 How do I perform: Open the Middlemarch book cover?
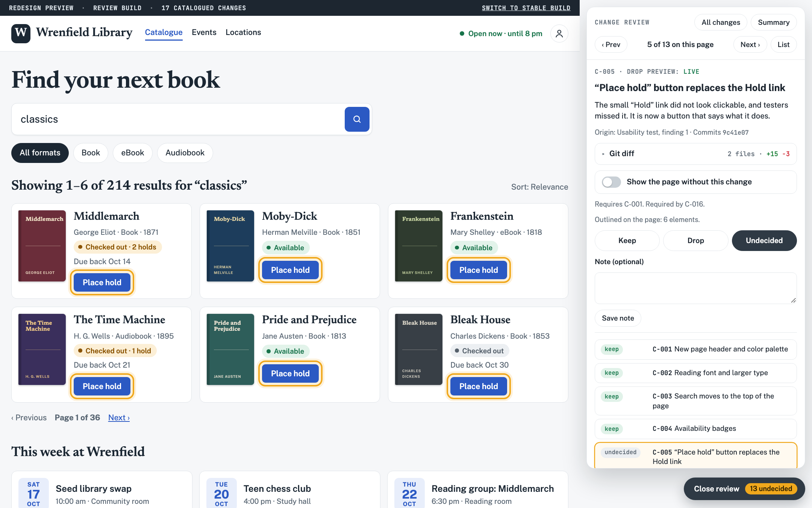pyautogui.click(x=42, y=246)
